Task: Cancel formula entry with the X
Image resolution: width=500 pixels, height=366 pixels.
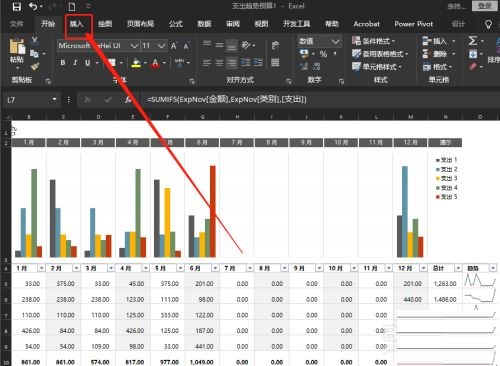Action: (88, 99)
